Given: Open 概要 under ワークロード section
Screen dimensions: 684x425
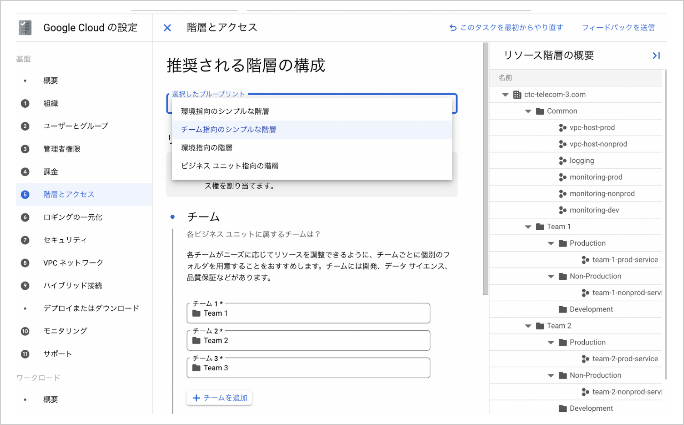Looking at the screenshot, I should click(x=84, y=399).
